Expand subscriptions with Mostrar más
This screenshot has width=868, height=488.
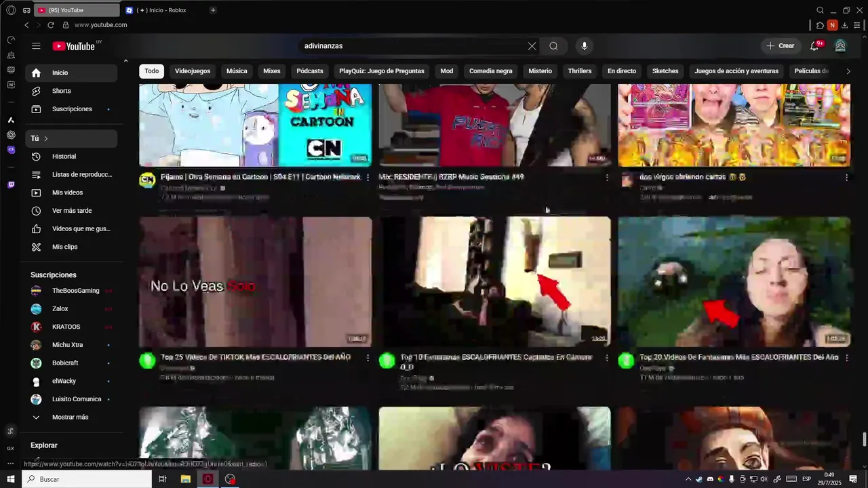pyautogui.click(x=71, y=418)
